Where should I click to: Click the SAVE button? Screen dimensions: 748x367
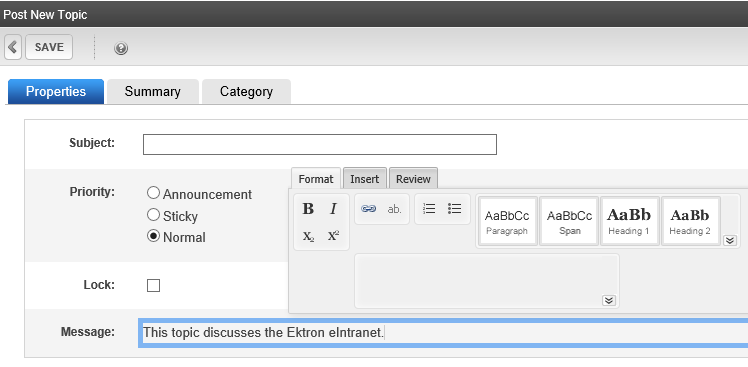click(x=49, y=47)
